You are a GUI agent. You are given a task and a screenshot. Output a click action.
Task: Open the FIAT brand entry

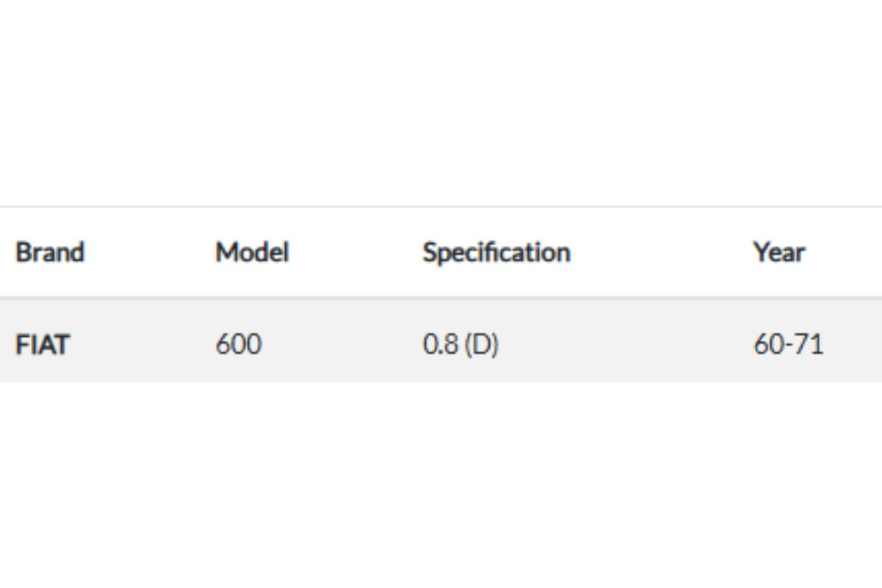(42, 344)
